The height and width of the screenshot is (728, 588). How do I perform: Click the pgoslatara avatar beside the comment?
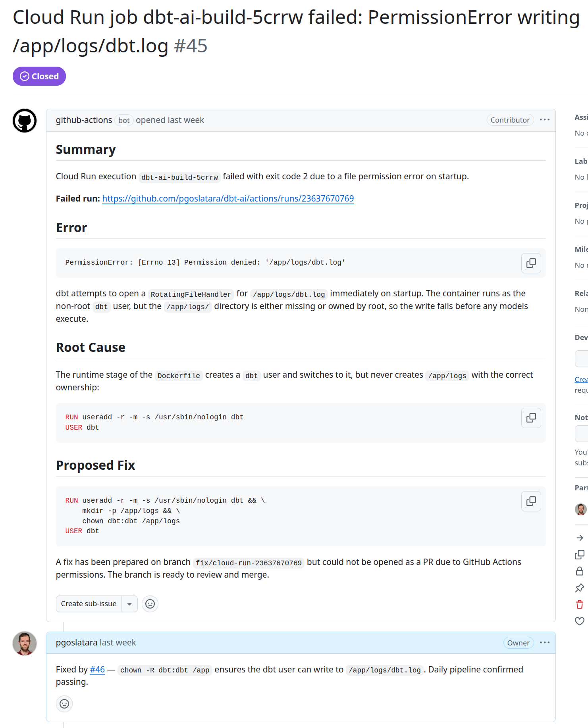[25, 643]
